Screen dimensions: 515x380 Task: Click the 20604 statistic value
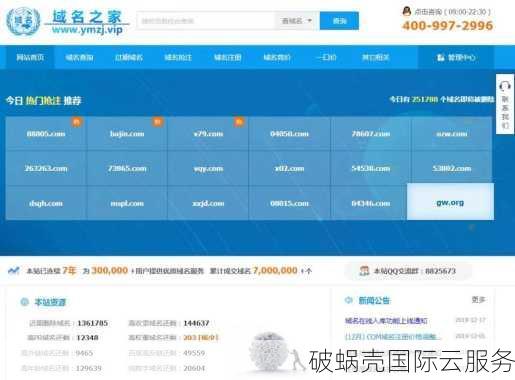(x=194, y=368)
